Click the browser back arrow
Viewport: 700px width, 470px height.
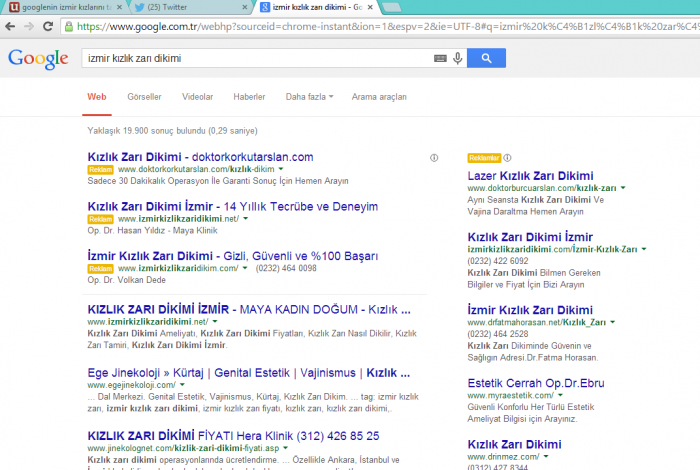10,26
